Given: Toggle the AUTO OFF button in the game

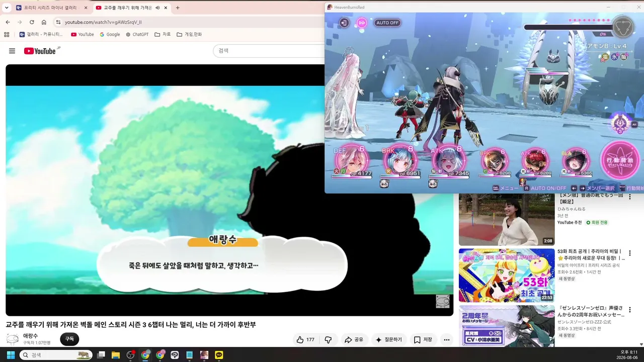Looking at the screenshot, I should pyautogui.click(x=387, y=23).
